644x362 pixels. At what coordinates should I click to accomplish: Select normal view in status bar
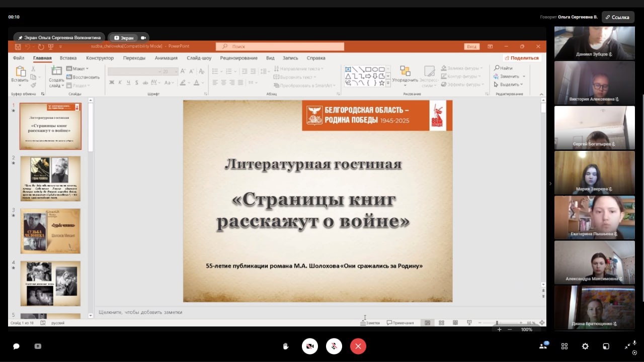tap(427, 323)
